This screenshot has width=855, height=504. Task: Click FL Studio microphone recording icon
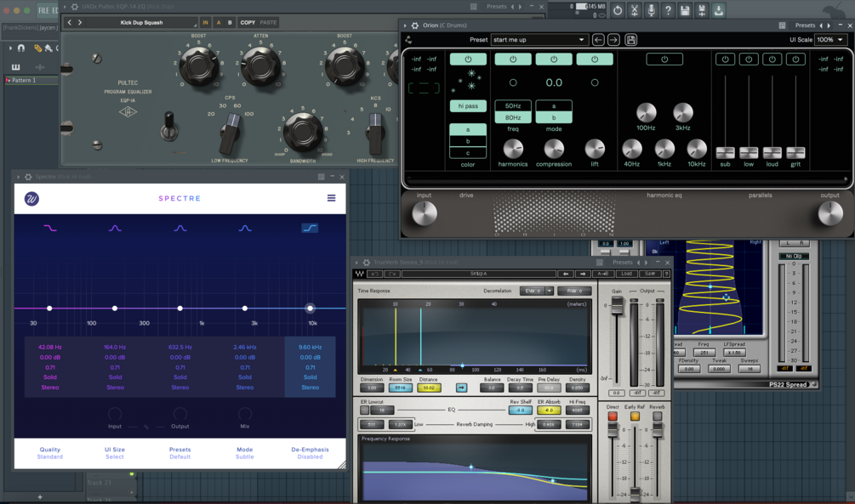651,10
